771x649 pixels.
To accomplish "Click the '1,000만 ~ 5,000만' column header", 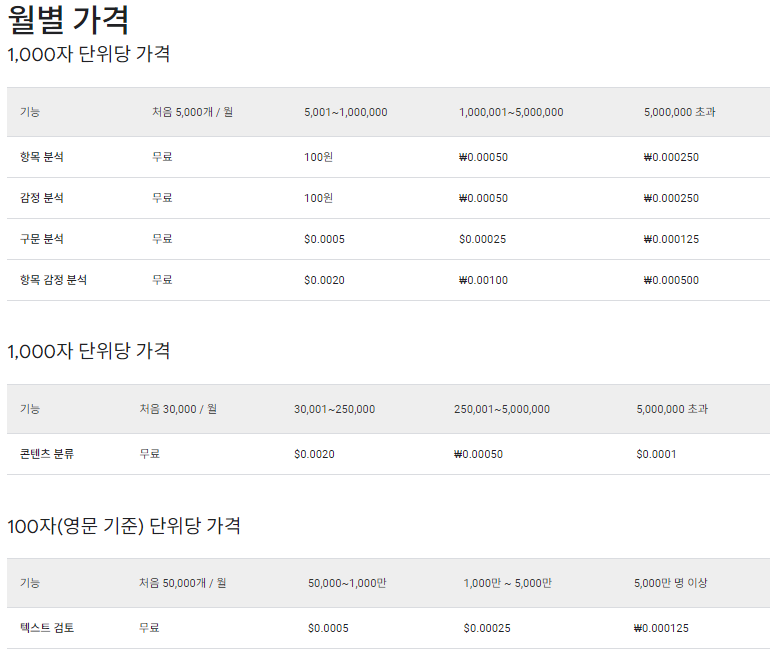I will point(507,583).
